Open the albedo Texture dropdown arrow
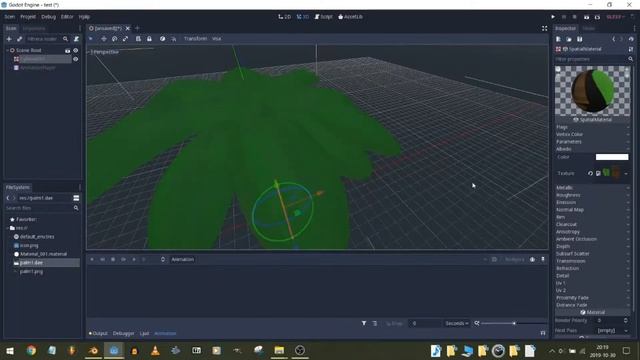 (x=626, y=173)
